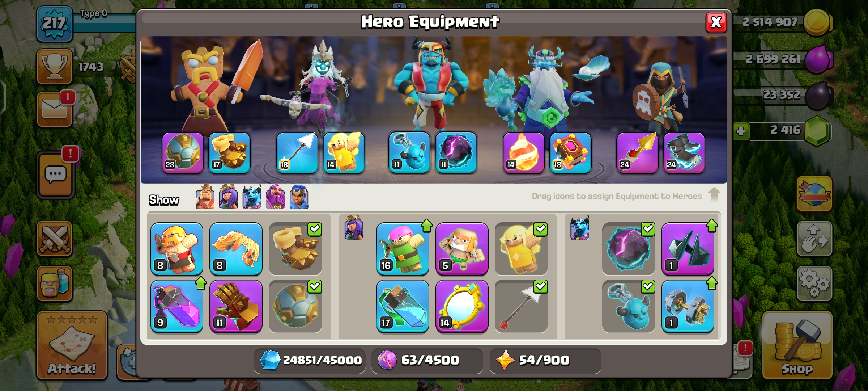Select the Archer Puppet equipment level 16

click(x=403, y=249)
